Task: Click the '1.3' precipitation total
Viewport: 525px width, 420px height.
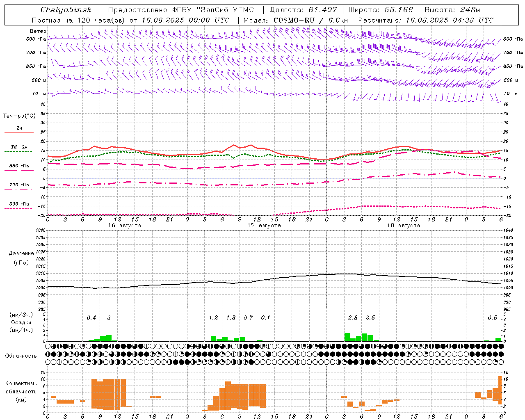Action: (231, 318)
